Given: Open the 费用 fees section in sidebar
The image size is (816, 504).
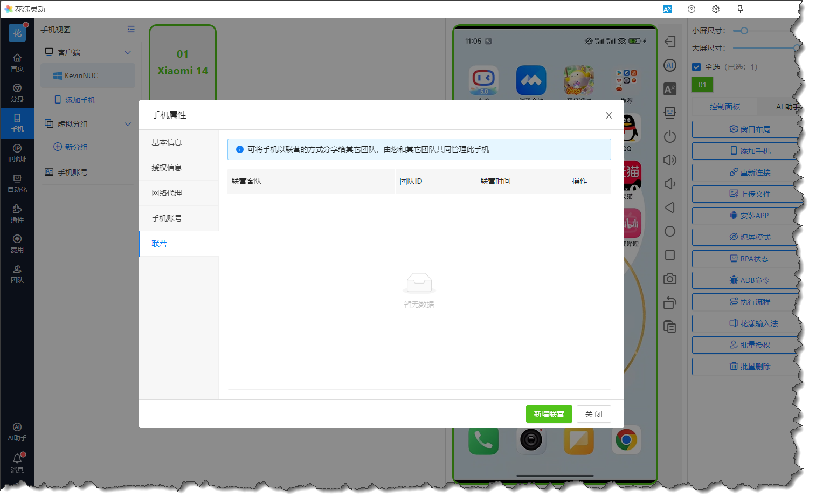Looking at the screenshot, I should pyautogui.click(x=17, y=244).
